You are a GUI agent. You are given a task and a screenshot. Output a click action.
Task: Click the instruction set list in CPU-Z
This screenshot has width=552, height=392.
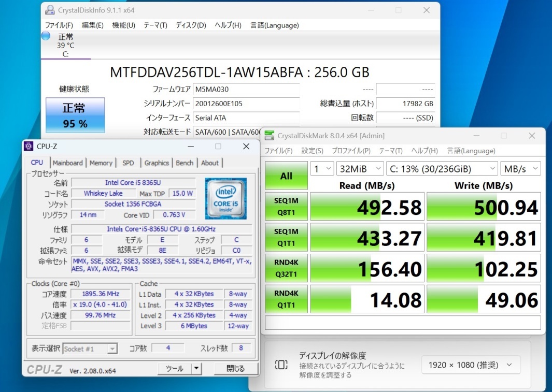[x=162, y=265]
